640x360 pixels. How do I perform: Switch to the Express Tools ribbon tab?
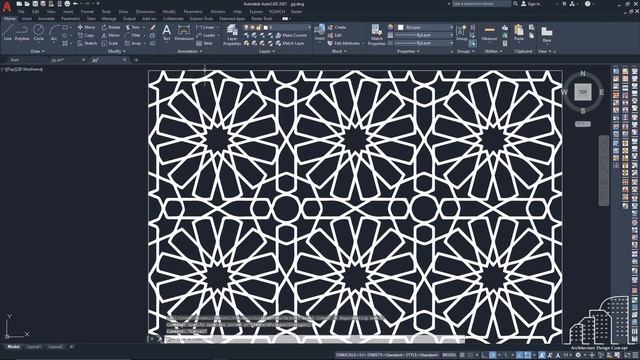[201, 19]
